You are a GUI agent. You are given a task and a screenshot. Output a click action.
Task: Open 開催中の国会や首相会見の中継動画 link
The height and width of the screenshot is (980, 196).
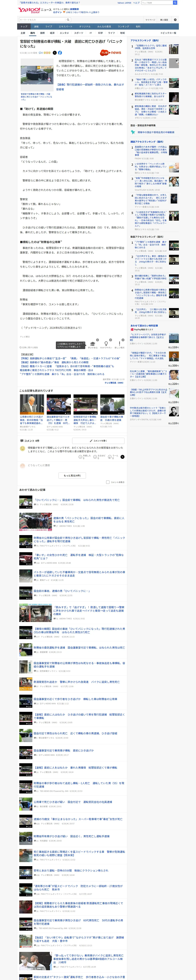coord(156,132)
